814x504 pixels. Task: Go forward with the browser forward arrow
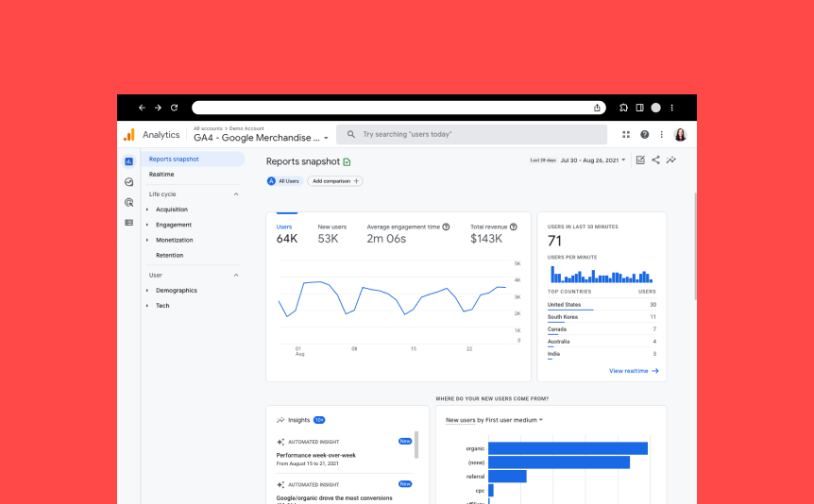coord(158,108)
